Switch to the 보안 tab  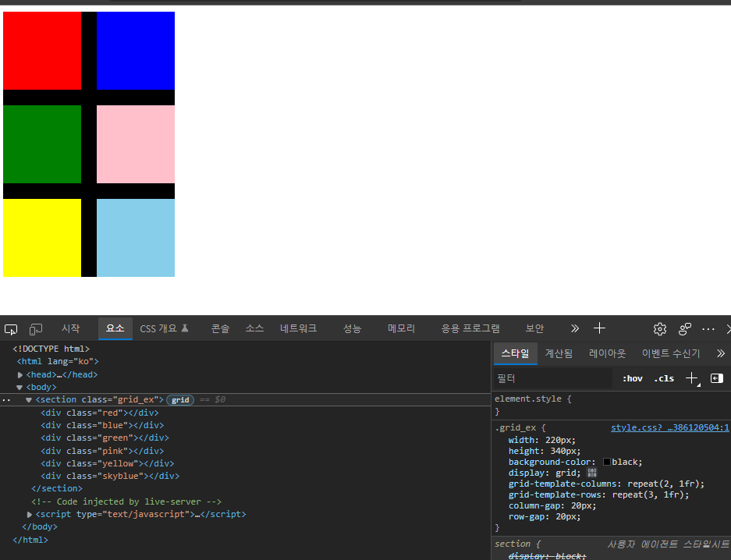pyautogui.click(x=534, y=328)
